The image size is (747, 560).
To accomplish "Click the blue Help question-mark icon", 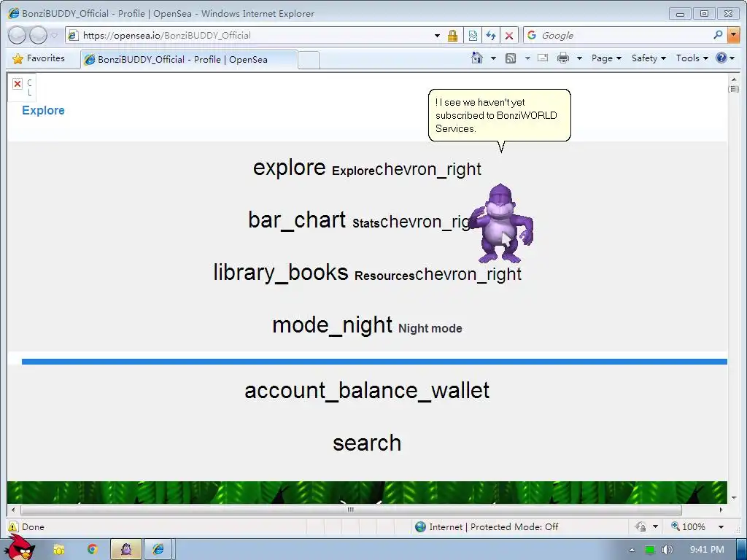I will (721, 58).
